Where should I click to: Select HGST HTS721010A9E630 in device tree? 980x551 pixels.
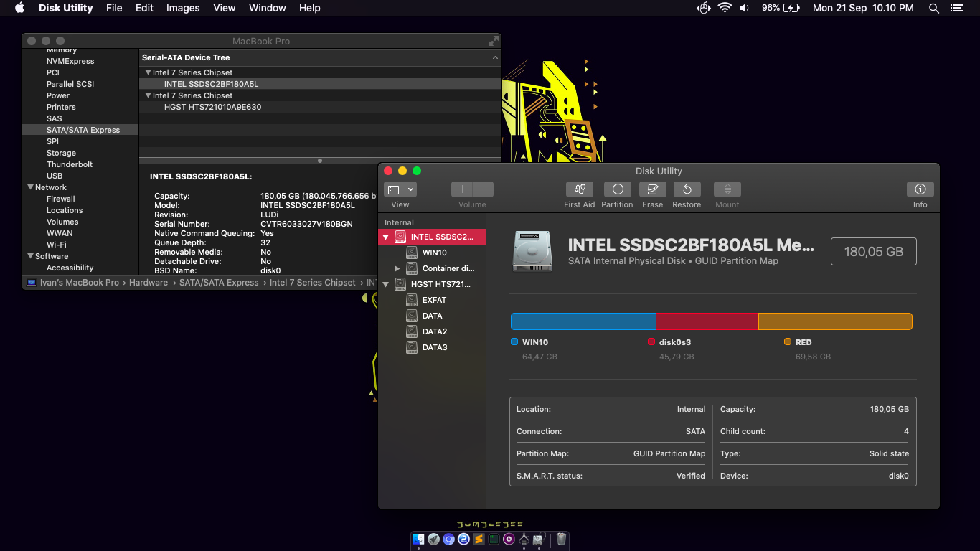tap(320, 107)
